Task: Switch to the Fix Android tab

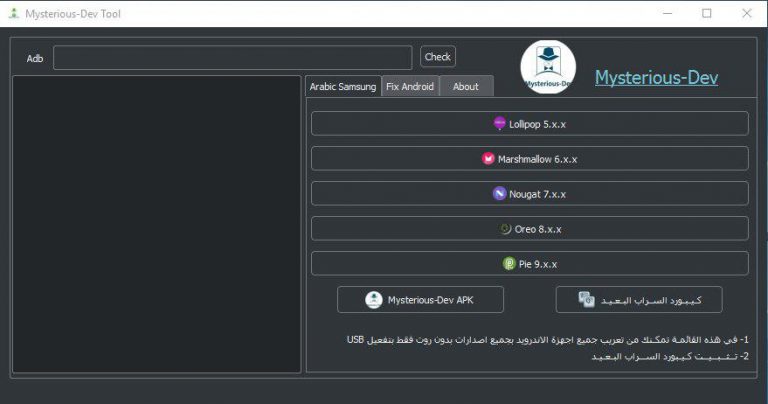Action: [410, 87]
